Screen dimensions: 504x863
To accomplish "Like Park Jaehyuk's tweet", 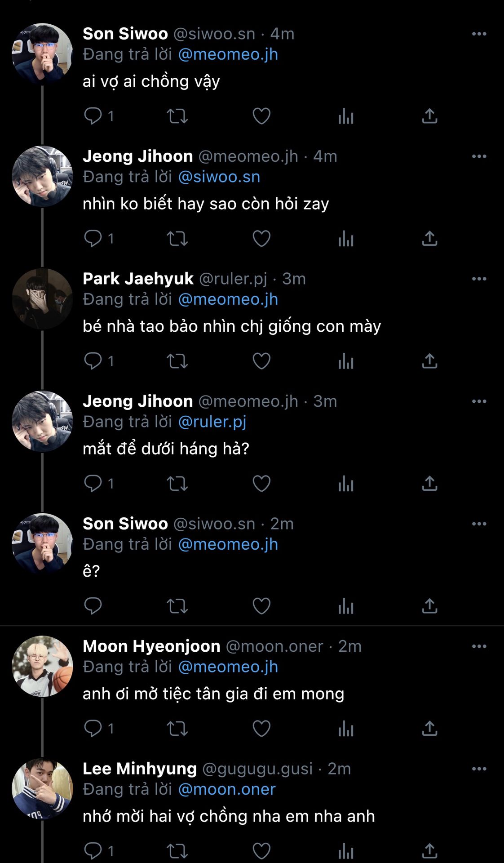I will click(261, 361).
